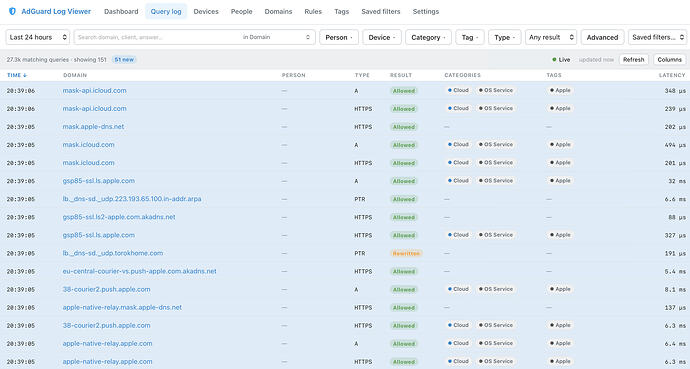690x369 pixels.
Task: Open the Columns button
Action: point(670,60)
